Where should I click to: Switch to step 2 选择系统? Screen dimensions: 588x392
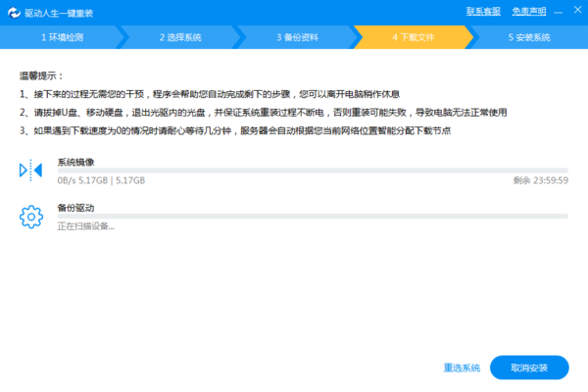click(x=180, y=37)
